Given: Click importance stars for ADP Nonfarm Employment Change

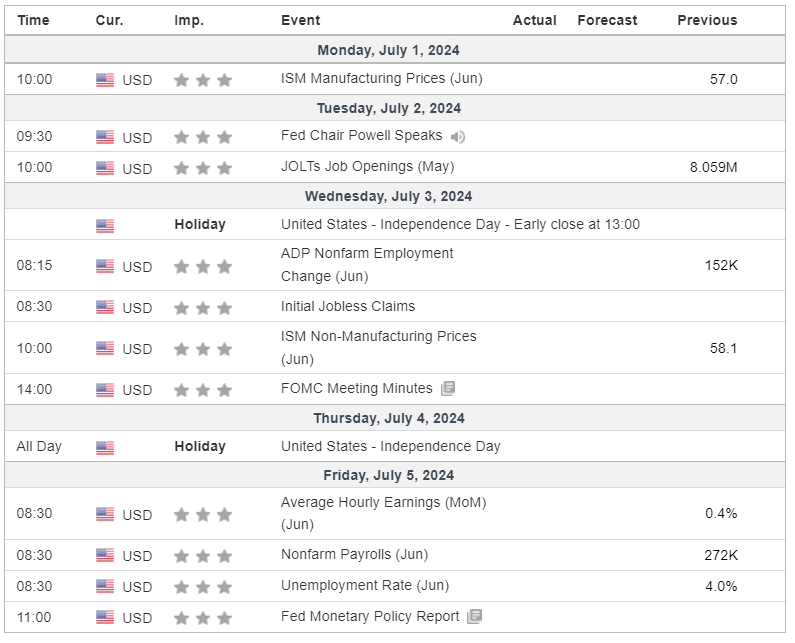Looking at the screenshot, I should coord(203,266).
